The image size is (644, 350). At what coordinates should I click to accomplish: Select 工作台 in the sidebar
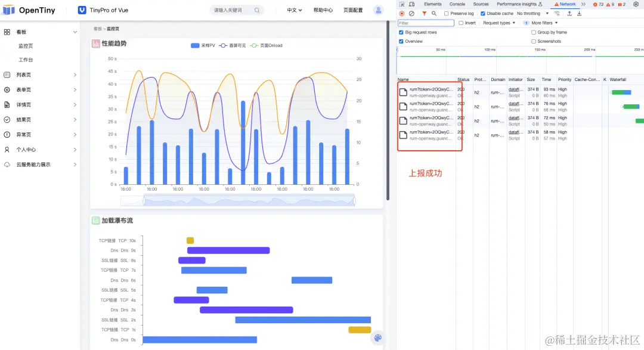coord(26,60)
